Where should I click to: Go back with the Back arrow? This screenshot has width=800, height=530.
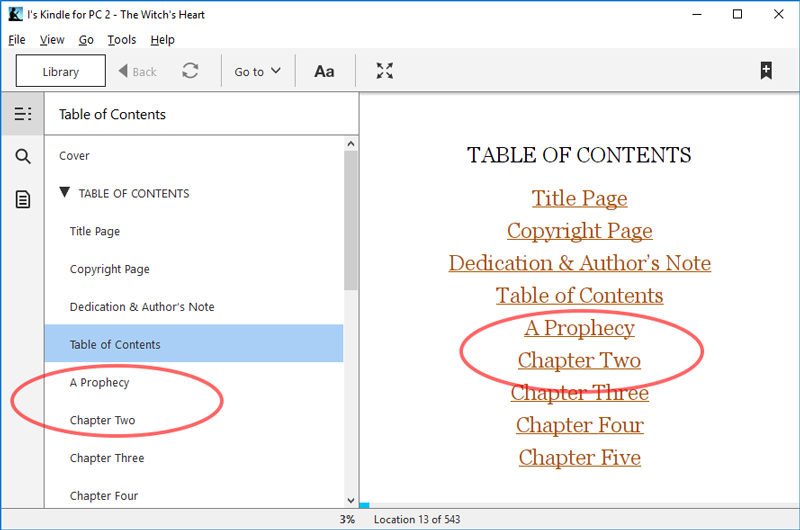(138, 71)
